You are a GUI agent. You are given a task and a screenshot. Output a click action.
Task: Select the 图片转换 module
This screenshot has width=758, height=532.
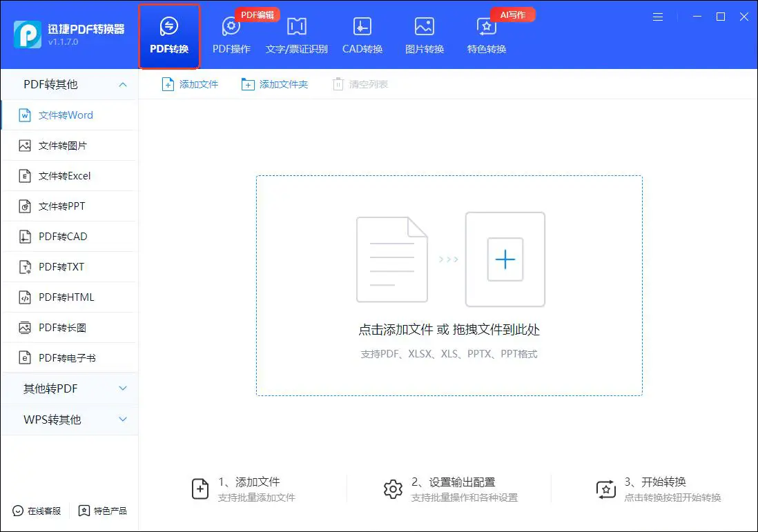tap(423, 35)
